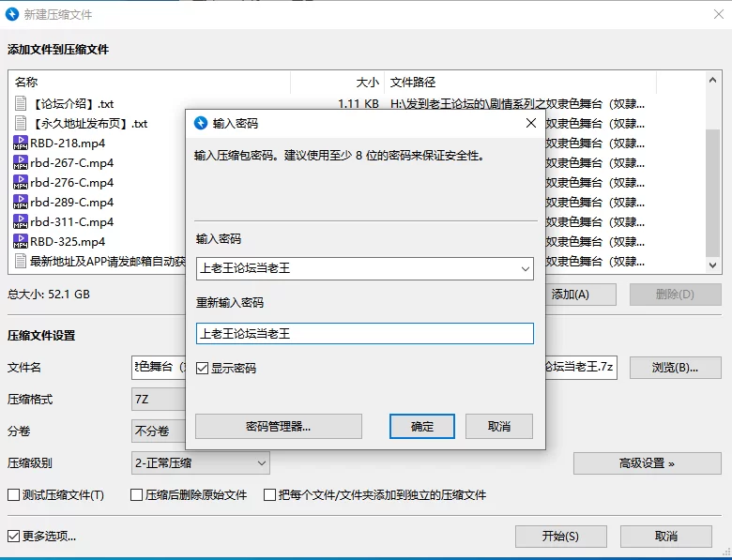
Task: Click the MP4 icon of RBD-325.mp4
Action: [x=21, y=241]
